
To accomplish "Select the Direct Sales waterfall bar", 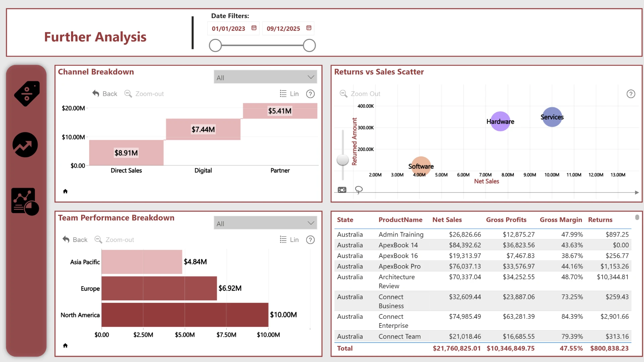I will (126, 153).
